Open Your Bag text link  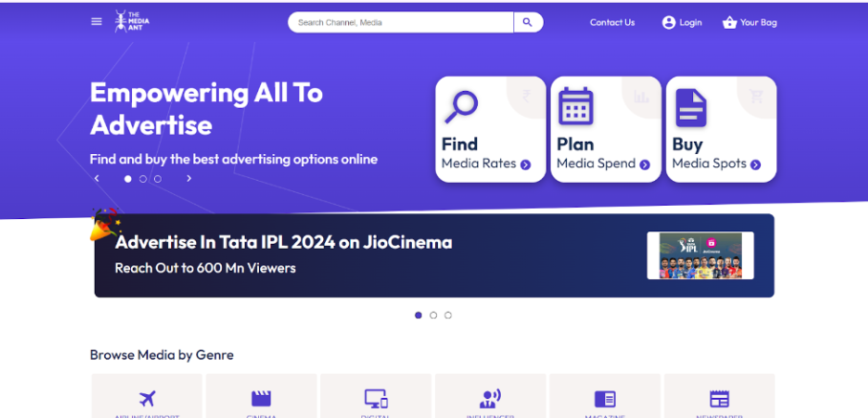pos(758,23)
